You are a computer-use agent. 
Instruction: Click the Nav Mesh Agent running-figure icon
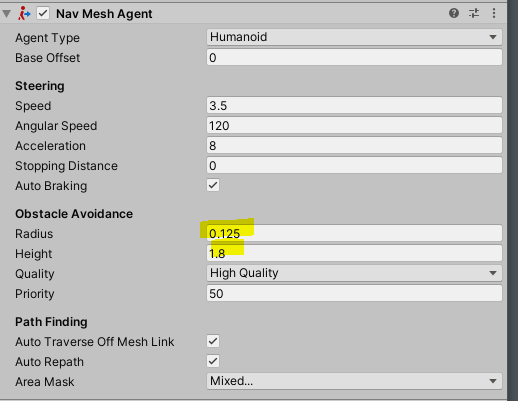tap(24, 14)
